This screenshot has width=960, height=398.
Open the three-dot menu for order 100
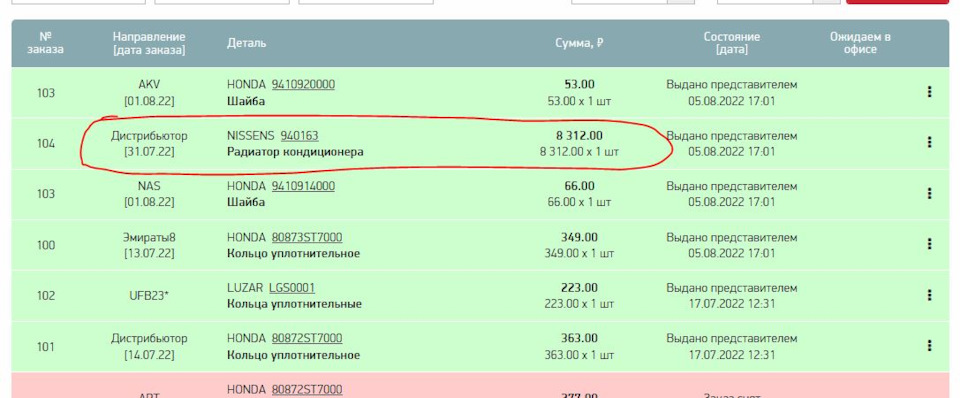pos(929,244)
